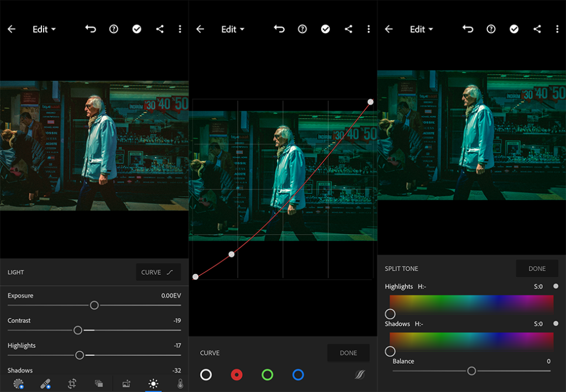Tap checkmark icon in right screen
Viewport: 566px width, 392px height.
pos(514,29)
